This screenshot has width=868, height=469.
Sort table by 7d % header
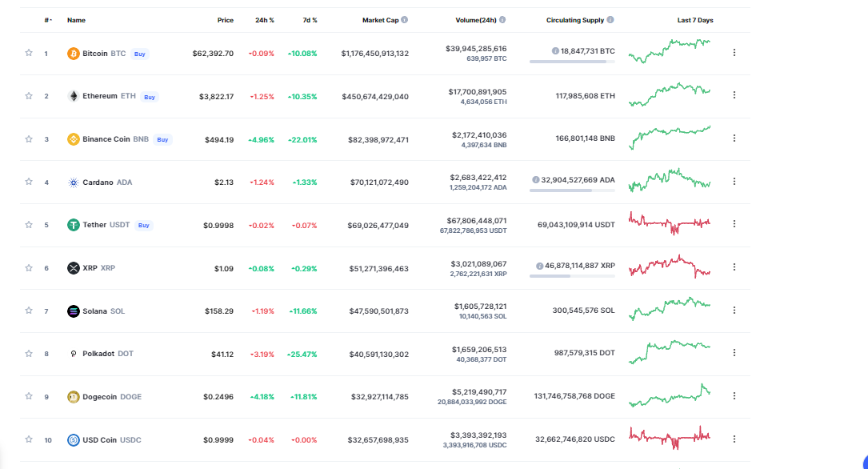pos(310,20)
